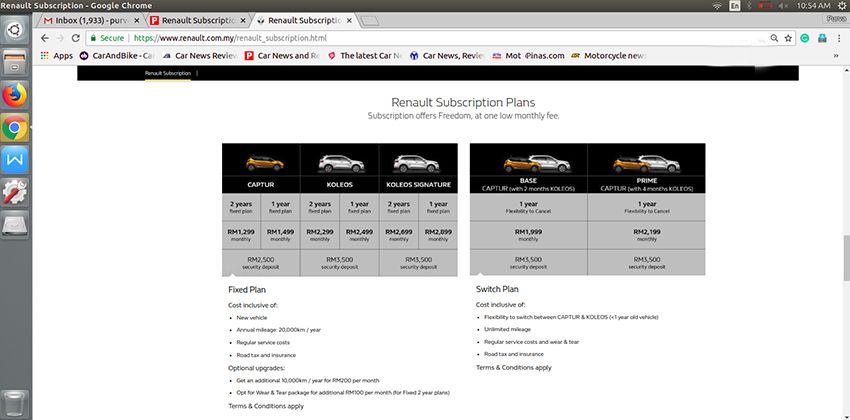Open the CarAndBike bookmark

coord(117,55)
